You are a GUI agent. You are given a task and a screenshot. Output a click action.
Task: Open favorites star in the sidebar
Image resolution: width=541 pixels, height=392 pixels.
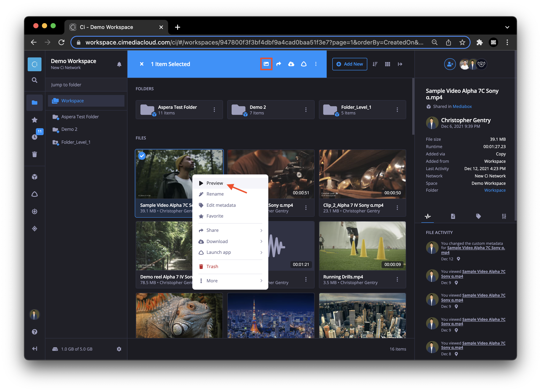coord(35,120)
